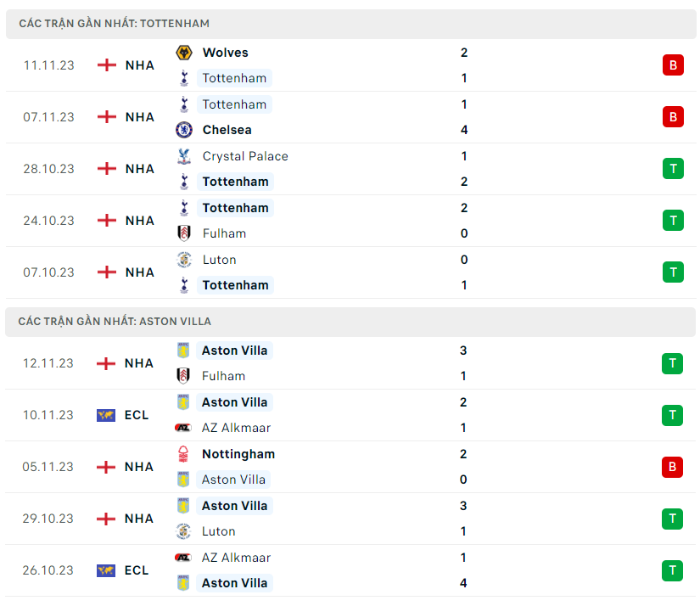Image resolution: width=700 pixels, height=606 pixels.
Task: Click the ECL label on 26.10.23 row
Action: (x=137, y=570)
